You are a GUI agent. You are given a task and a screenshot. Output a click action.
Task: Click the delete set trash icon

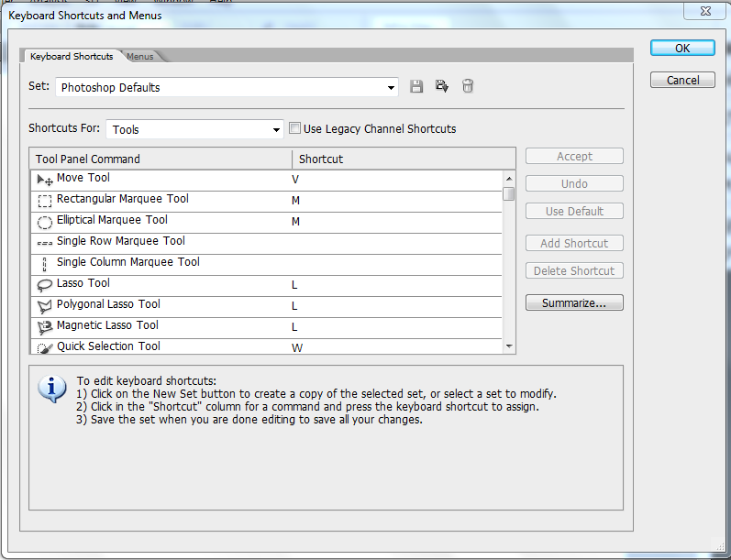(x=468, y=86)
